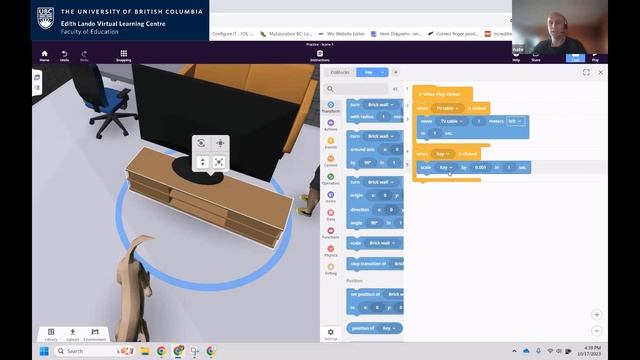640x360 pixels.
Task: Zoom in on the code workspace
Action: coord(597,315)
